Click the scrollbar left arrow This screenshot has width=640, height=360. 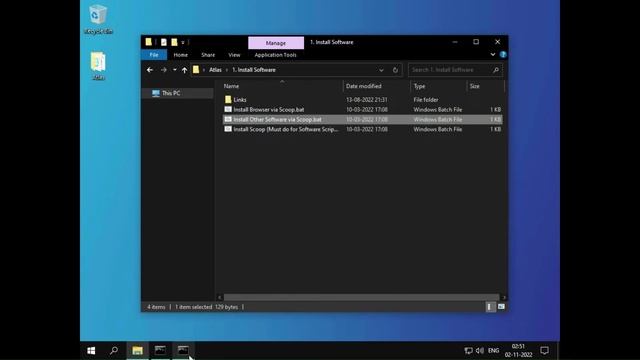pyautogui.click(x=220, y=297)
